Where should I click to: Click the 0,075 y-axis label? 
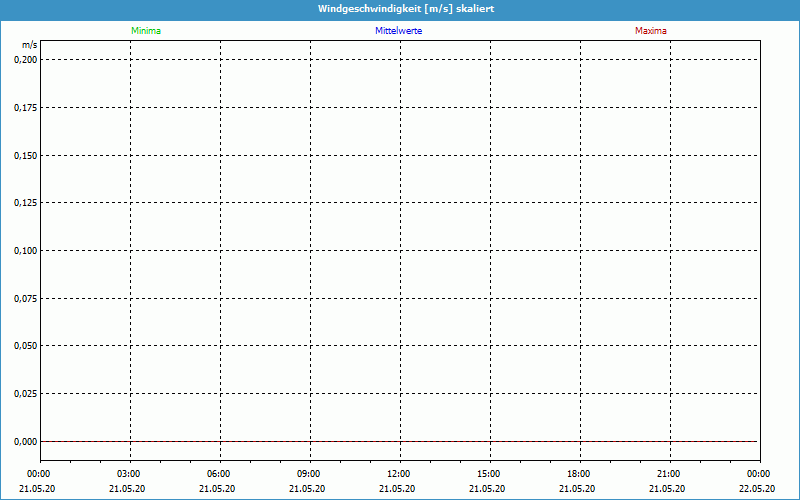(x=25, y=298)
